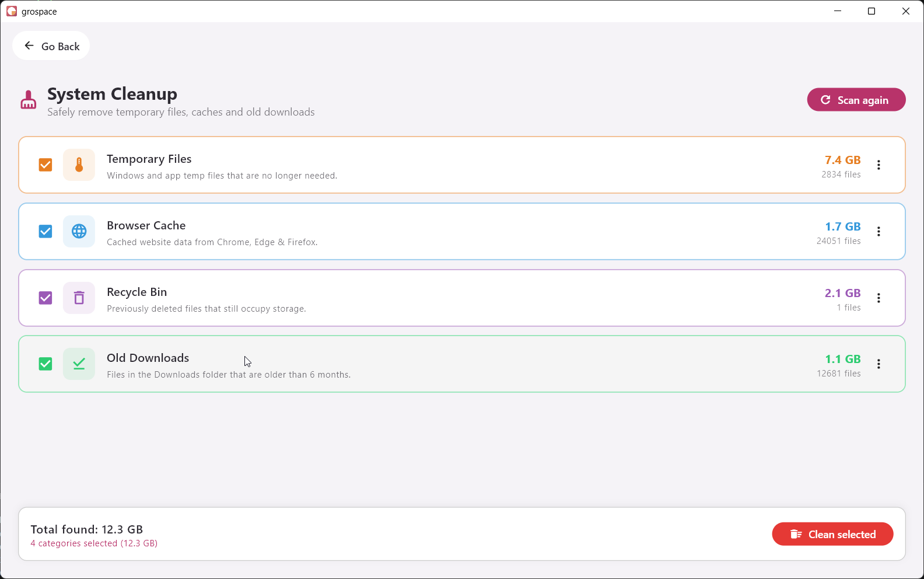Open the three-dot menu for Browser Cache
Screen dimensions: 924x579
(878, 232)
